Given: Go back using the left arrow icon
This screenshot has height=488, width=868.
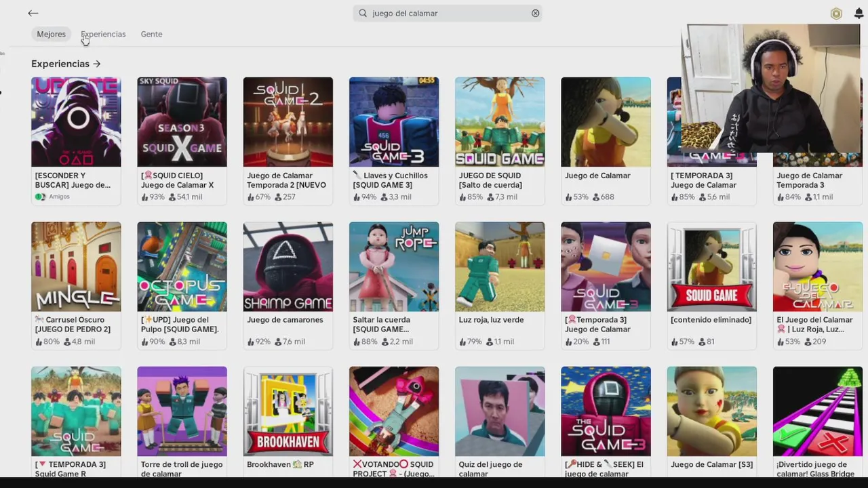Looking at the screenshot, I should 33,13.
